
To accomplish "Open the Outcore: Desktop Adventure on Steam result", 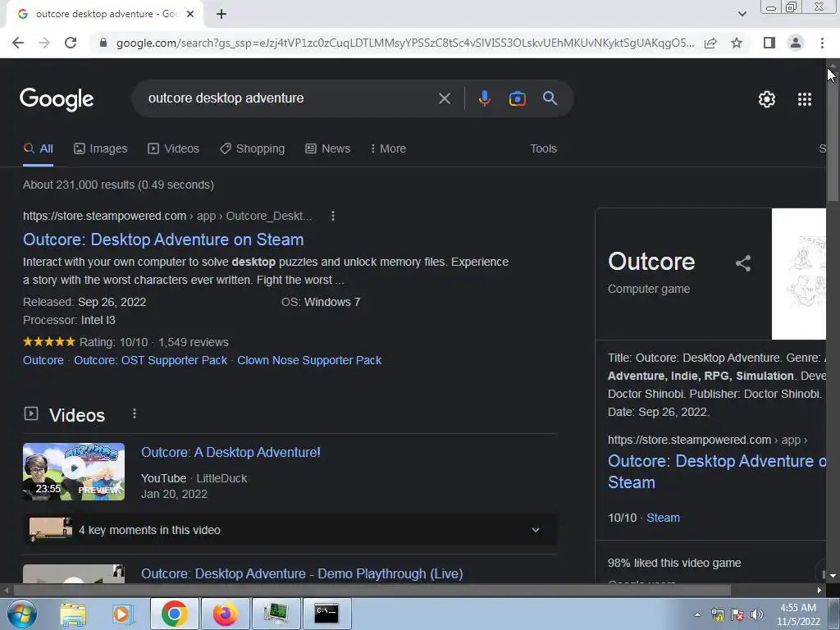I will point(163,240).
